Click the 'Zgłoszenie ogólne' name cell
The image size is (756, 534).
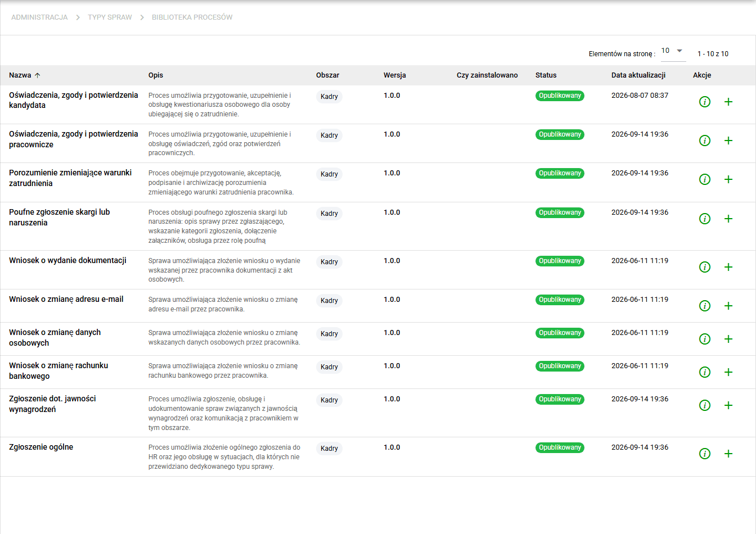41,447
